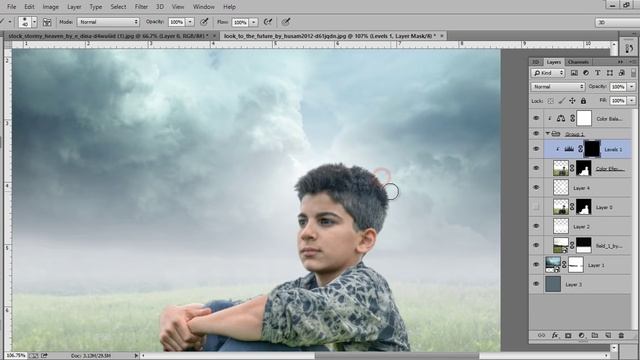This screenshot has width=640, height=360.
Task: Filter layers by shape layer icon
Action: (x=609, y=73)
